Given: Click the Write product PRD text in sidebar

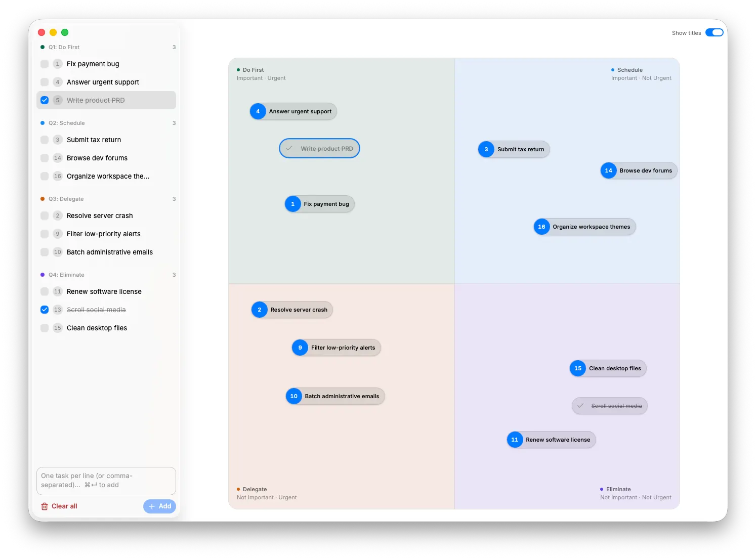Looking at the screenshot, I should pyautogui.click(x=96, y=100).
